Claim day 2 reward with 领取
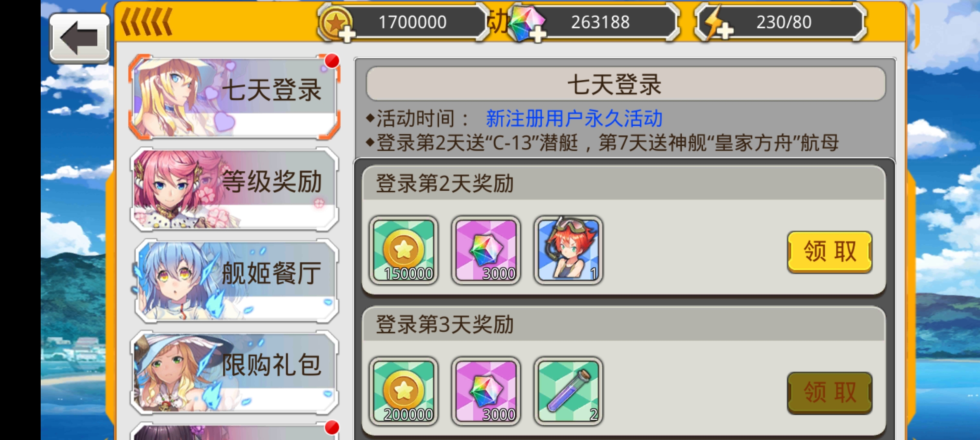Image resolution: width=980 pixels, height=440 pixels. tap(829, 251)
